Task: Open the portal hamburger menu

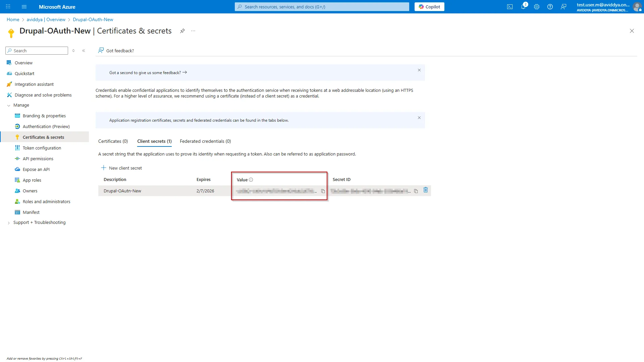Action: pos(24,7)
